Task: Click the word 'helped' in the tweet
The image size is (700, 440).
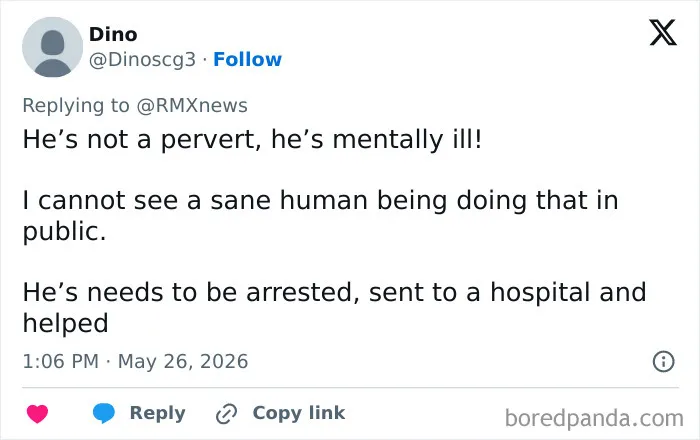Action: (66, 323)
